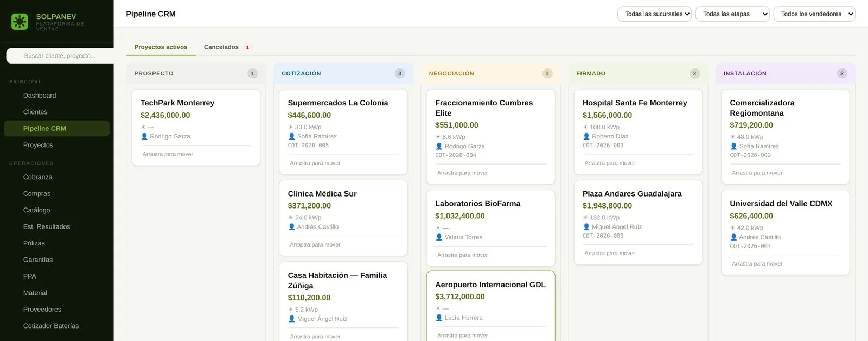The width and height of the screenshot is (868, 341).
Task: Click person icon beside Andrés Castillo in Clínica Médica Sur
Action: (292, 227)
